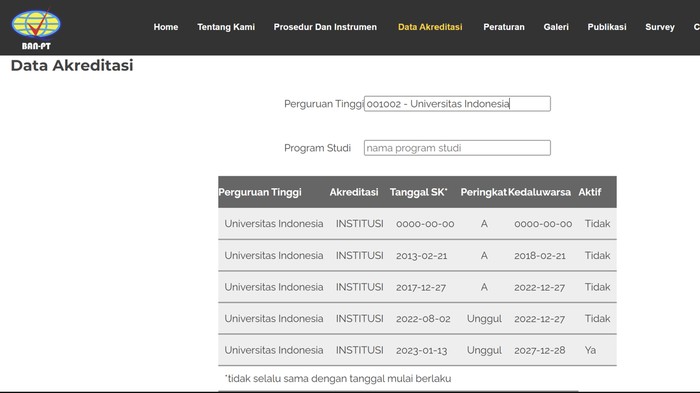The height and width of the screenshot is (393, 700).
Task: Go to the Galeri page
Action: click(556, 27)
